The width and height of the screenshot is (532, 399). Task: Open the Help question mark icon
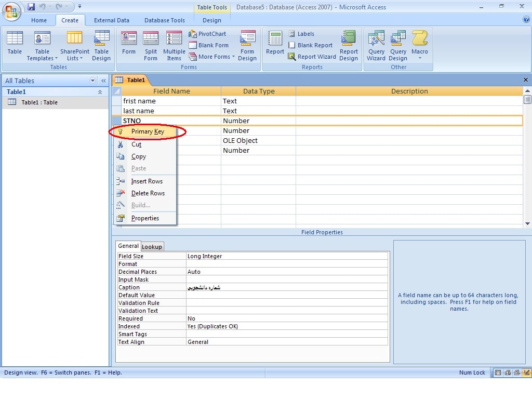526,20
